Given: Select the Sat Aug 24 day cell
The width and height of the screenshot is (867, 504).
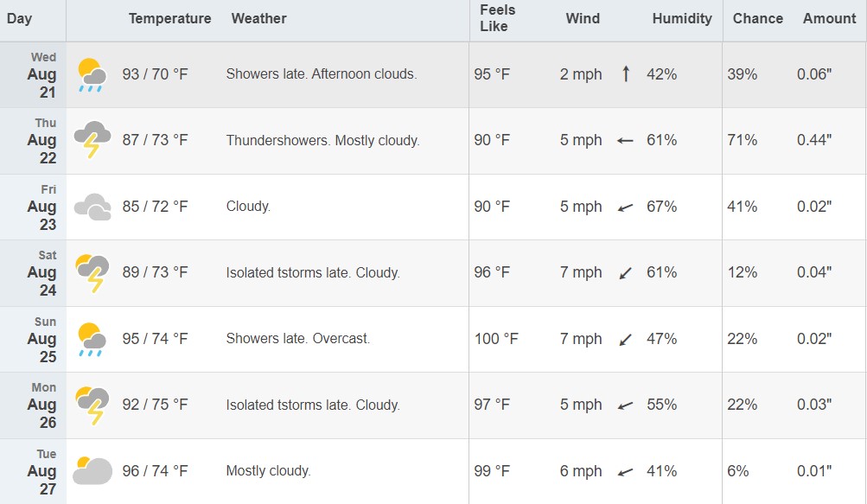Looking at the screenshot, I should 33,273.
